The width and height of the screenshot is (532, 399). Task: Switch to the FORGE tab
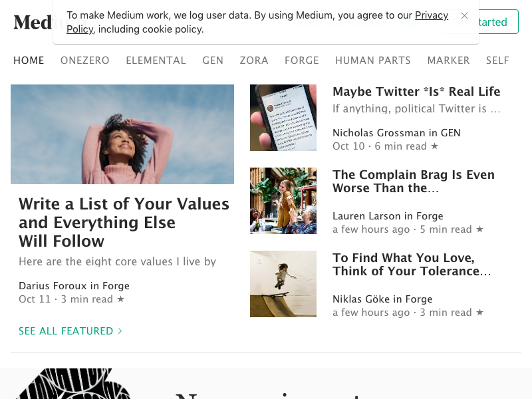302,61
